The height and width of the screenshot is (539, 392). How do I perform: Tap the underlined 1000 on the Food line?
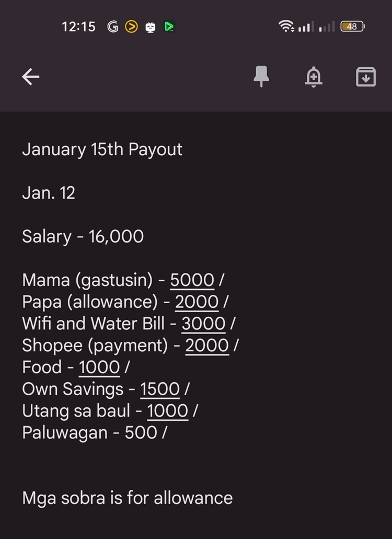point(99,368)
